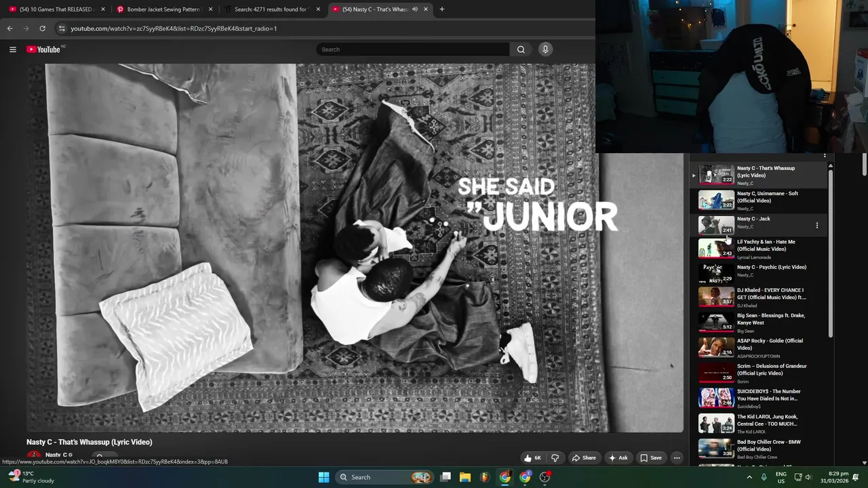Viewport: 868px width, 488px height.
Task: Open Google Chrome taskbar icon
Action: point(505,477)
